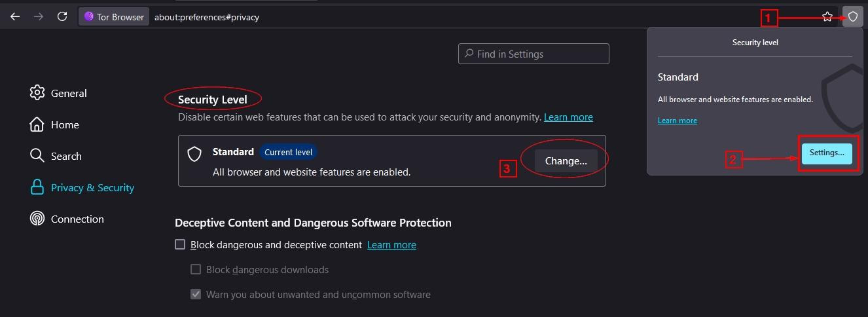Click the Security Level heading

(213, 100)
